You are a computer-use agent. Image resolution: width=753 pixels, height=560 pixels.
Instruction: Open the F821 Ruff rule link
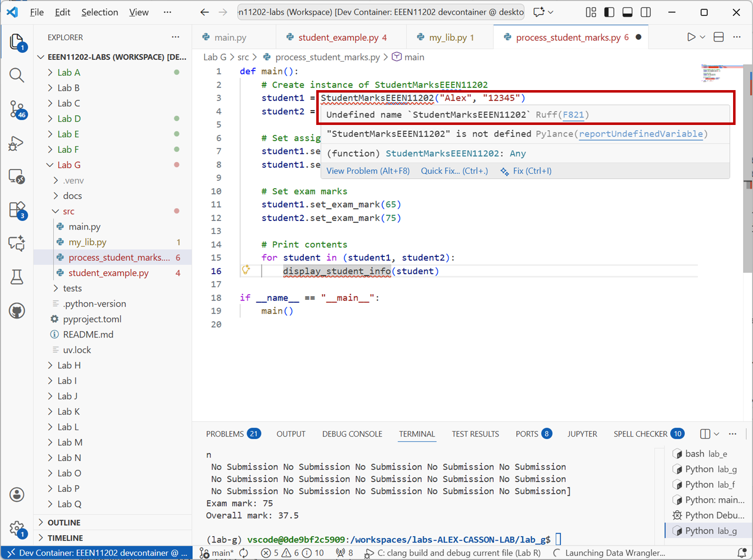pyautogui.click(x=573, y=115)
